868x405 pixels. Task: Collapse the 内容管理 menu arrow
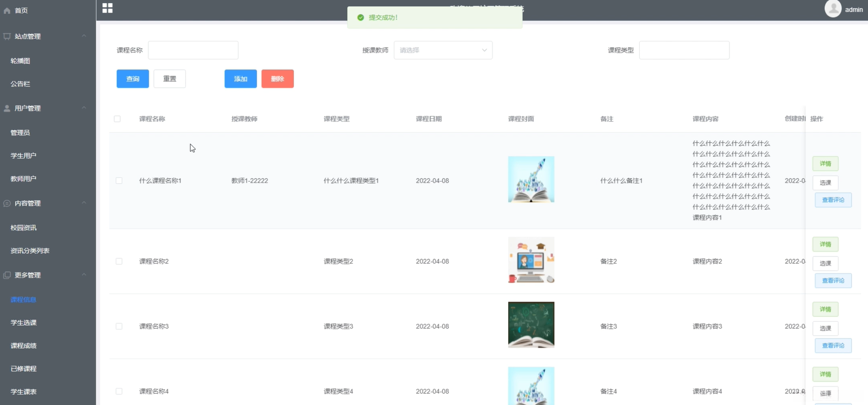tap(84, 203)
